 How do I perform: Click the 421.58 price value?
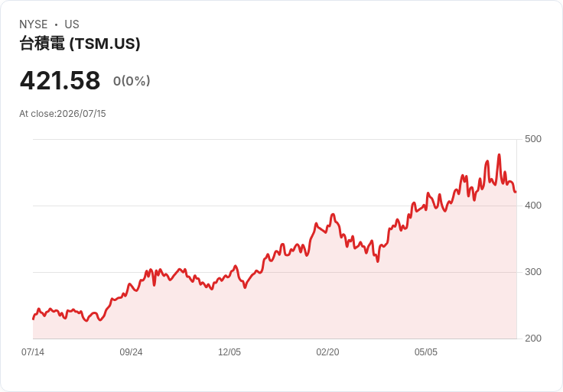(x=60, y=80)
